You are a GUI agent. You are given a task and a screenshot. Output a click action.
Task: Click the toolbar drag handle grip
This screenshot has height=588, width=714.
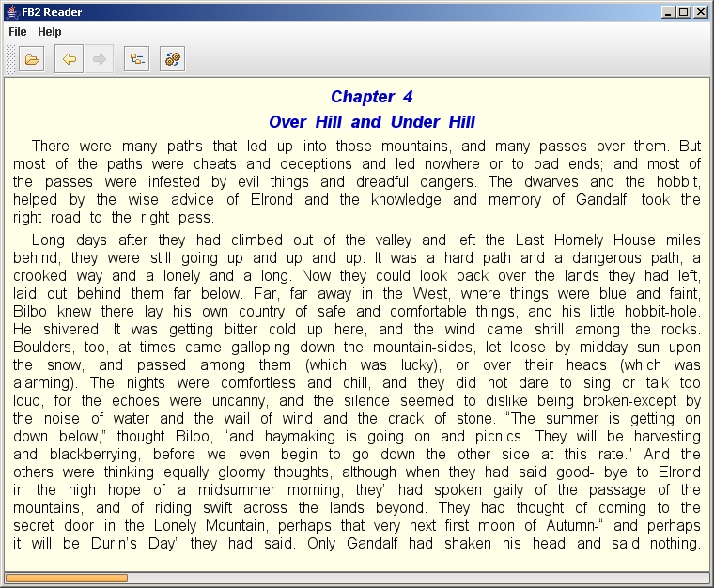(x=10, y=59)
